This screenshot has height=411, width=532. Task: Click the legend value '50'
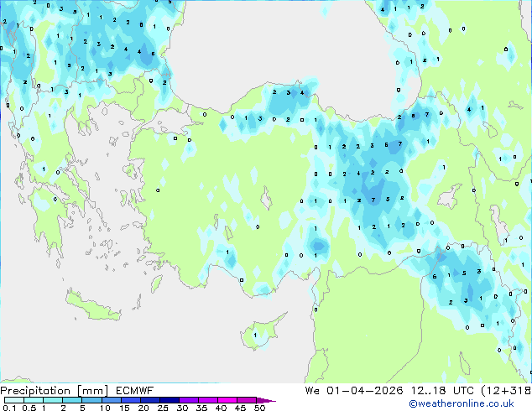pos(260,408)
